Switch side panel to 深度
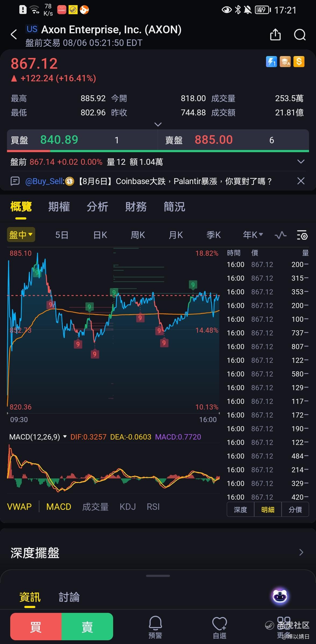This screenshot has height=644, width=316. 240,510
